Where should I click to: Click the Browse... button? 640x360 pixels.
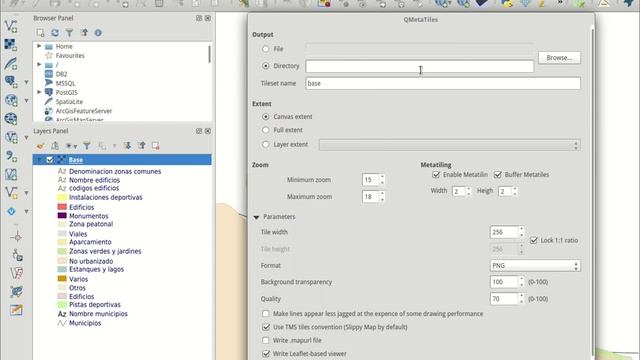[x=559, y=58]
